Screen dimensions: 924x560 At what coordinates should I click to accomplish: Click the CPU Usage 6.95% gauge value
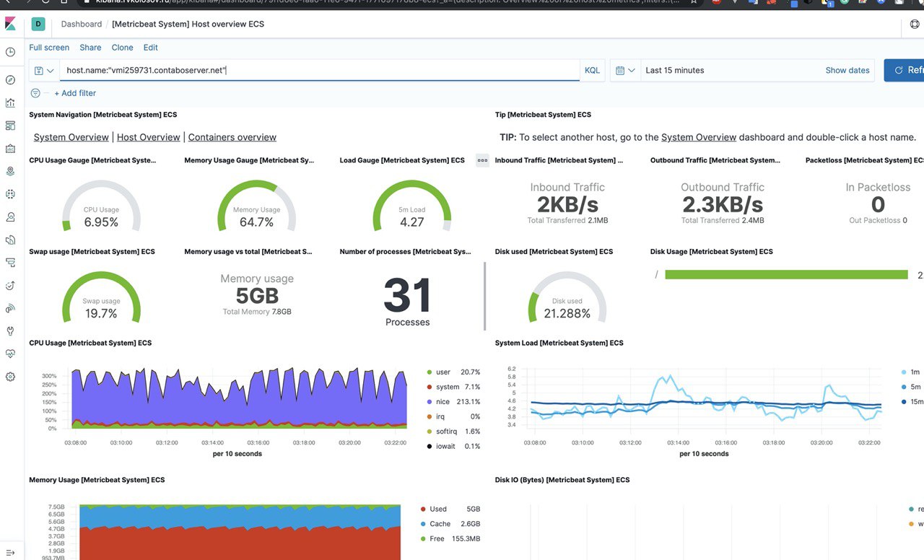pos(101,222)
